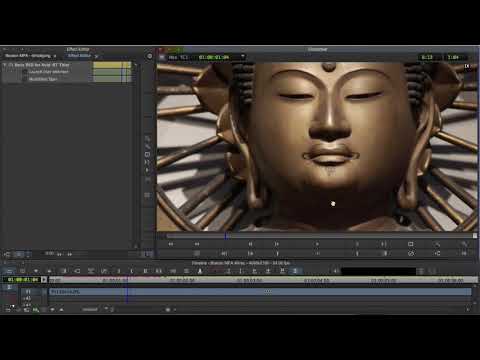Select the top effect name row in Effect Editor
Image resolution: width=480 pixels, height=360 pixels.
(x=42, y=65)
